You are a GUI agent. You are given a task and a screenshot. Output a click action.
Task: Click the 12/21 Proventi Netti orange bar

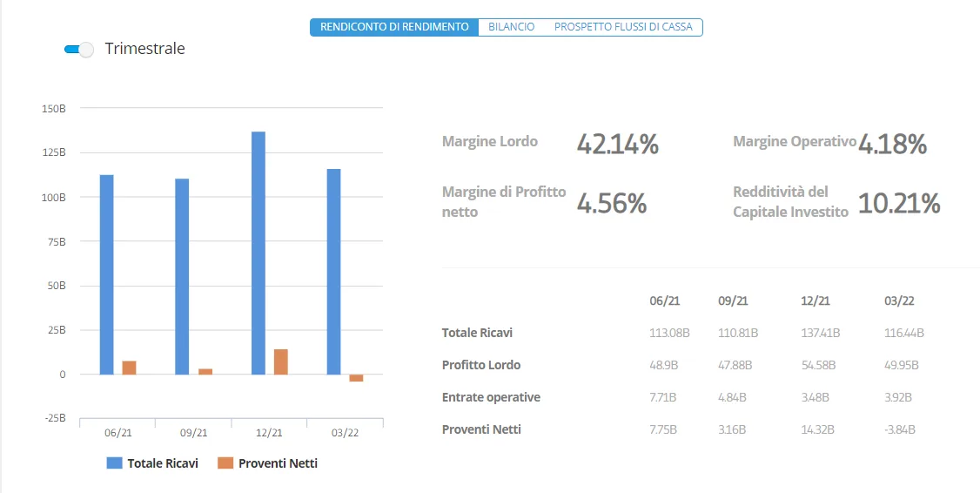(280, 361)
